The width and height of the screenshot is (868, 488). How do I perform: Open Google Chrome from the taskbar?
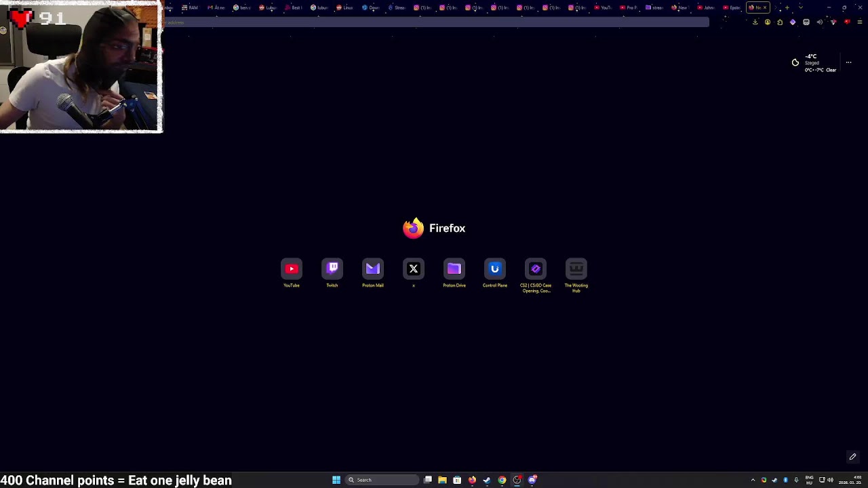pyautogui.click(x=502, y=480)
